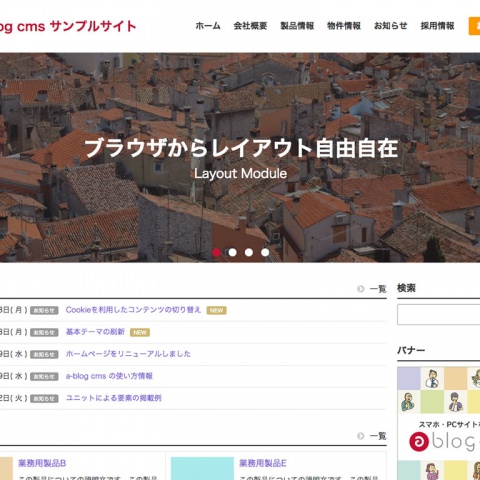The image size is (480, 480).
Task: Select the first red carousel dot
Action: [x=216, y=252]
